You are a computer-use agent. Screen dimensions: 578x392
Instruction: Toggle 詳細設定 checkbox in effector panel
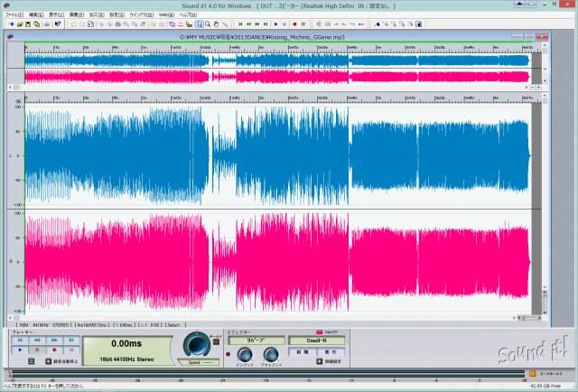319,361
